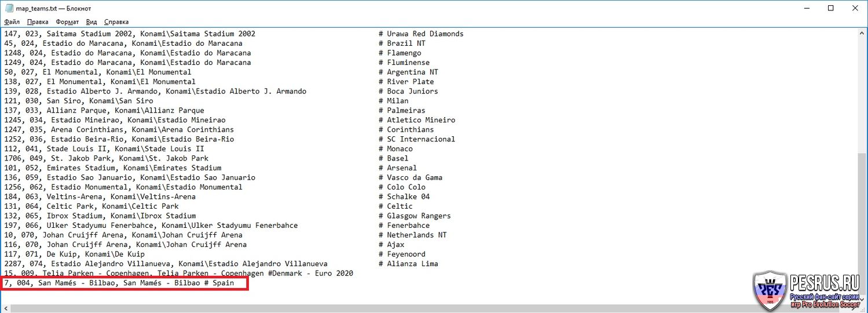The width and height of the screenshot is (868, 313).
Task: Click the Ulker Stadyumu Fenerbahce line
Action: (217, 225)
